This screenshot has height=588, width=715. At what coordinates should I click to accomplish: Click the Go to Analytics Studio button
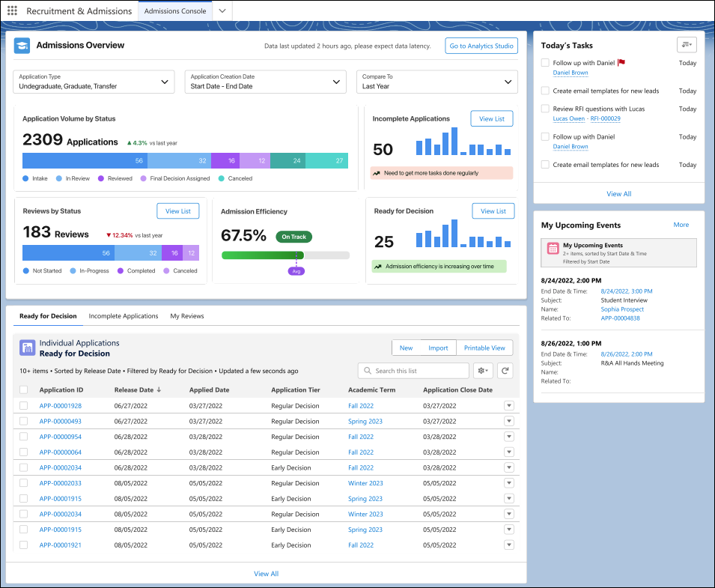[481, 46]
